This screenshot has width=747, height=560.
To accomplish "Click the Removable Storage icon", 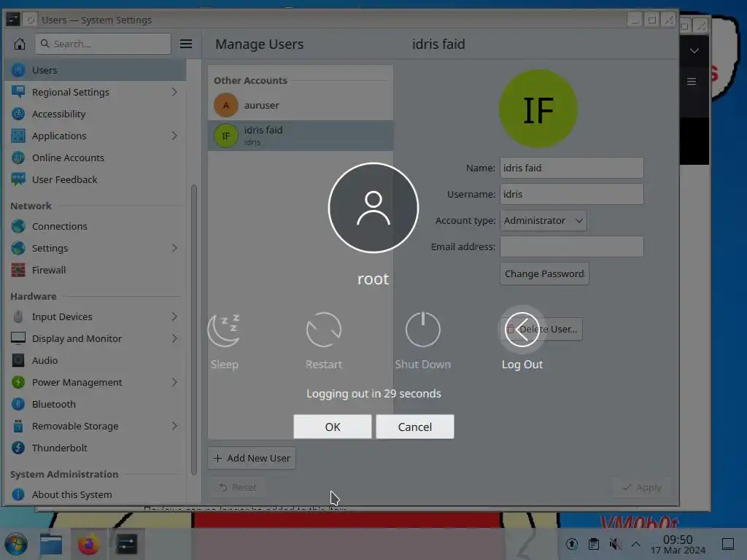I will [x=18, y=426].
